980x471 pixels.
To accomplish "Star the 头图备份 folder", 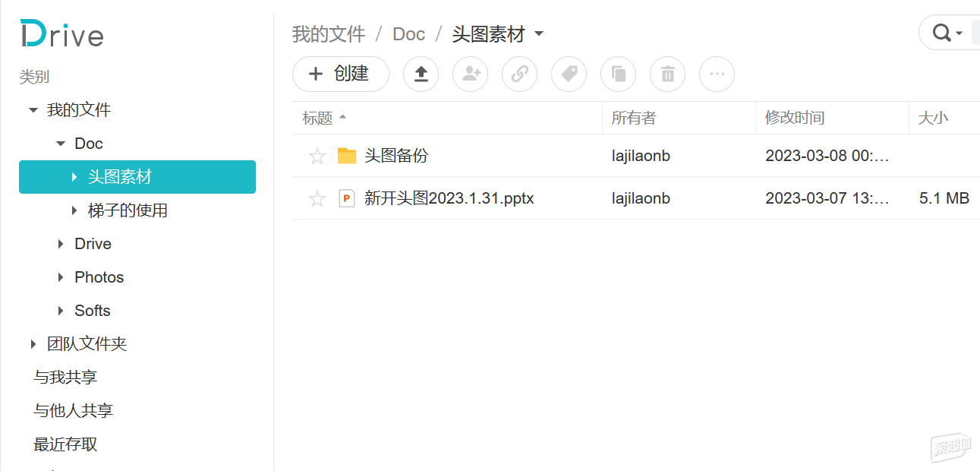I will [317, 156].
